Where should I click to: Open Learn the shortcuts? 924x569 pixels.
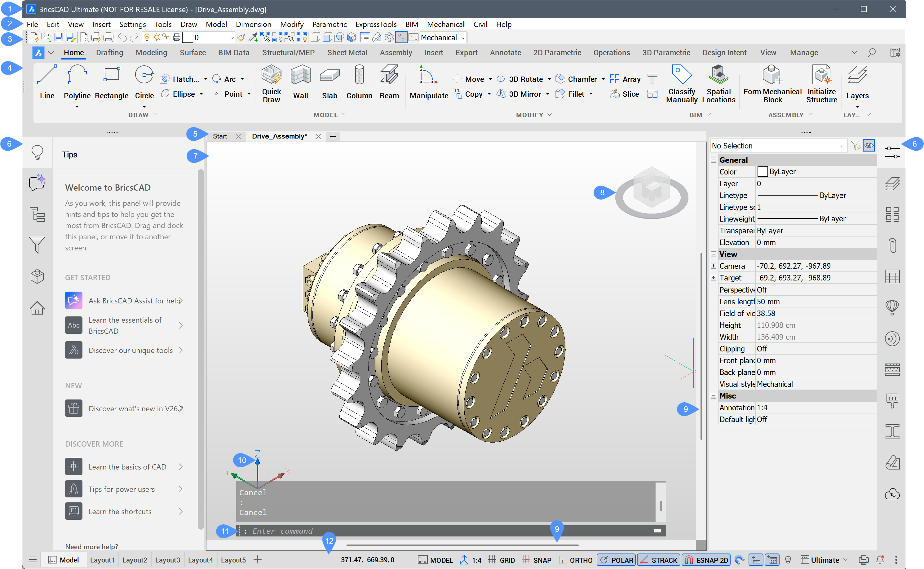click(x=124, y=512)
